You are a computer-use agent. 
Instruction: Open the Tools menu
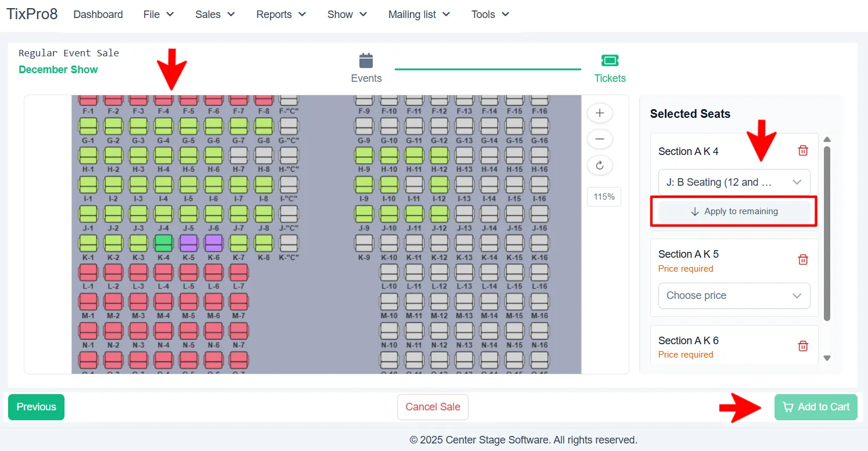[x=491, y=15]
